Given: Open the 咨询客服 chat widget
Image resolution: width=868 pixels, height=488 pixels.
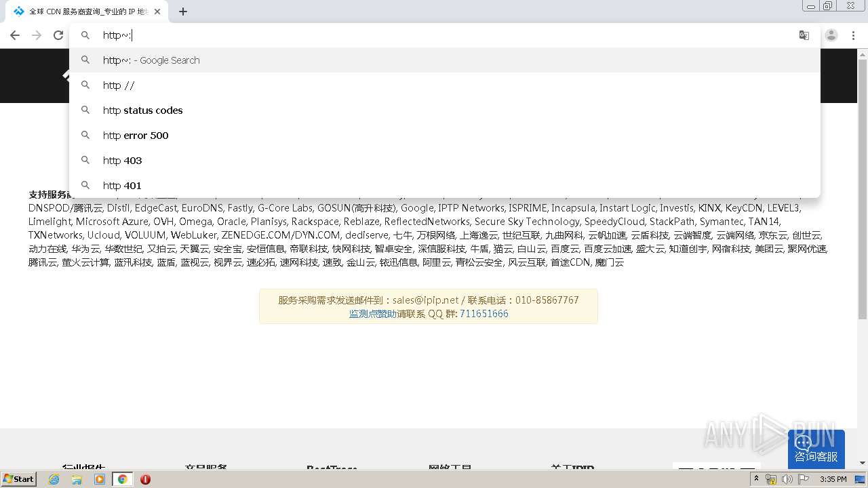Looking at the screenshot, I should tap(816, 449).
